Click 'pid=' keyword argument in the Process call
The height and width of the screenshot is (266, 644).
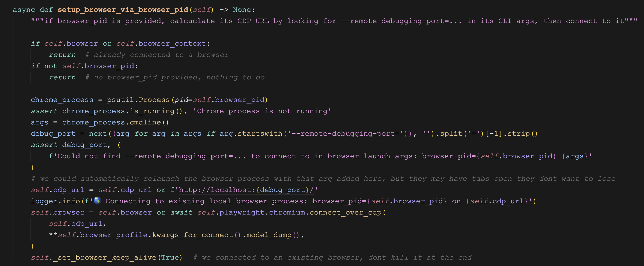tap(183, 100)
